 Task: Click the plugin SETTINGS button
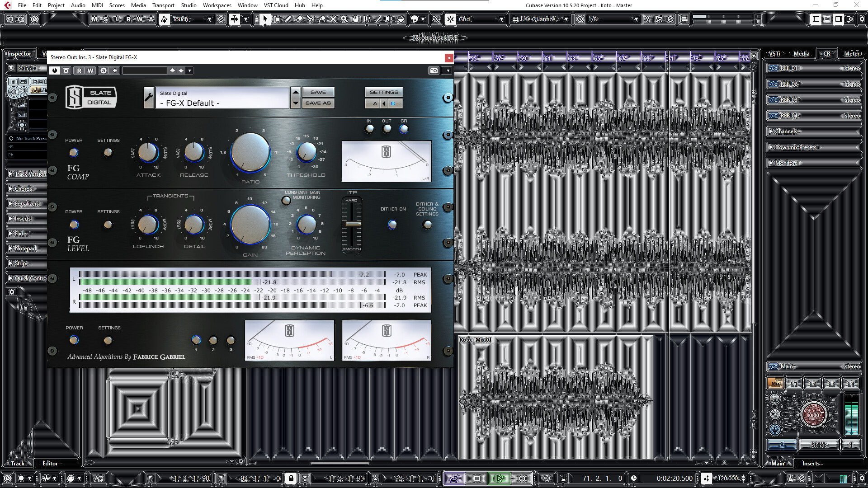[384, 92]
